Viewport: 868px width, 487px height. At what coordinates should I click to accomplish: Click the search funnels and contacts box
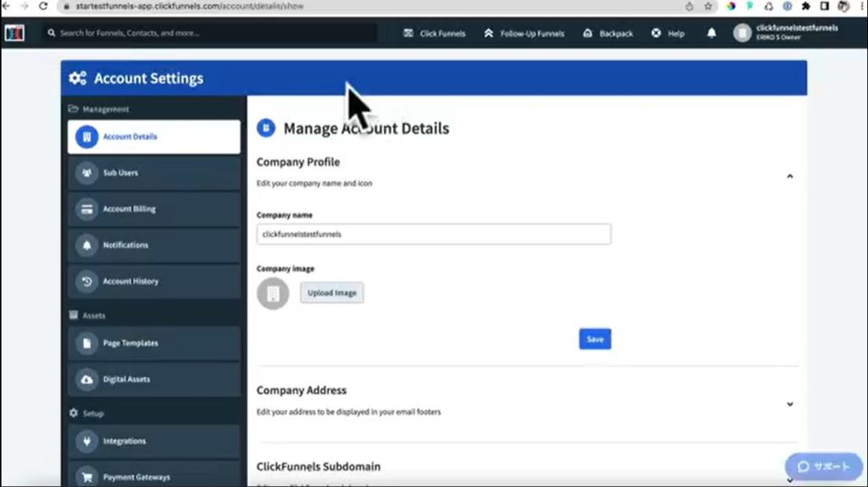210,33
